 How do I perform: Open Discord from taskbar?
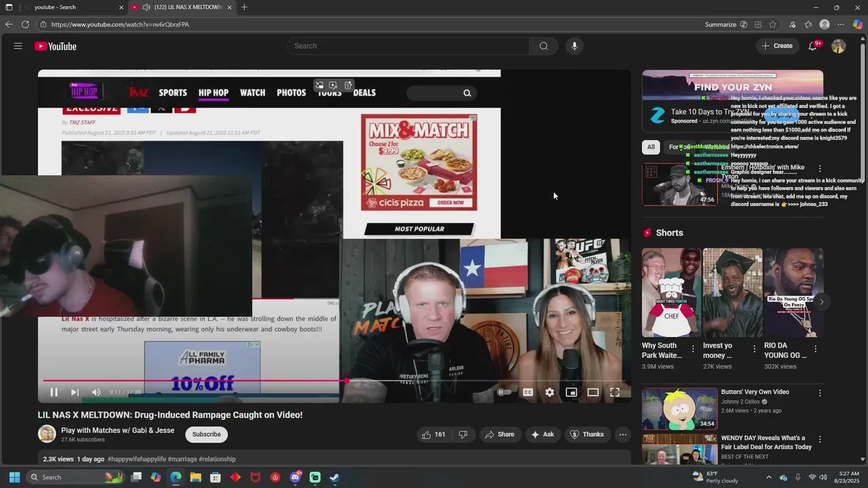[x=295, y=477]
